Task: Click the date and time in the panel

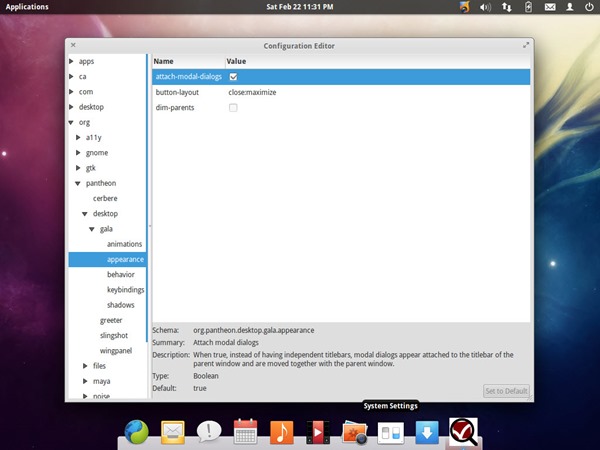Action: pyautogui.click(x=300, y=7)
